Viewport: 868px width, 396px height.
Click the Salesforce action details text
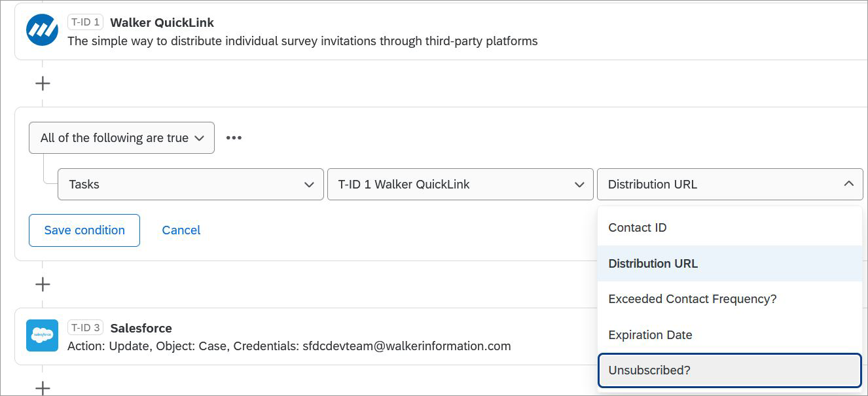click(289, 346)
